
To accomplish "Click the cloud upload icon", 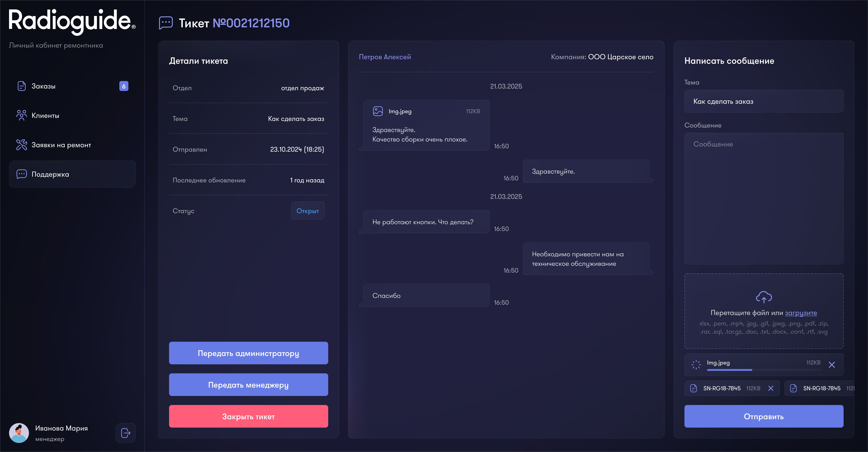I will [764, 297].
